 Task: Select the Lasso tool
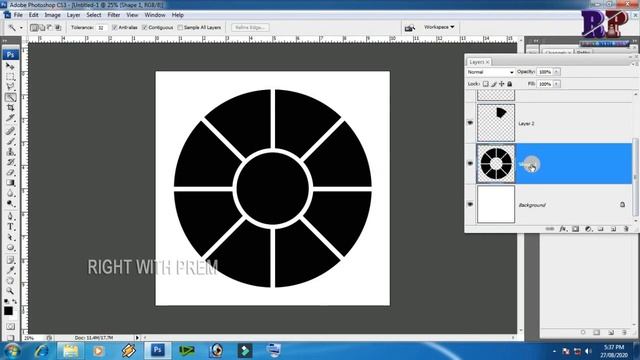click(x=10, y=87)
